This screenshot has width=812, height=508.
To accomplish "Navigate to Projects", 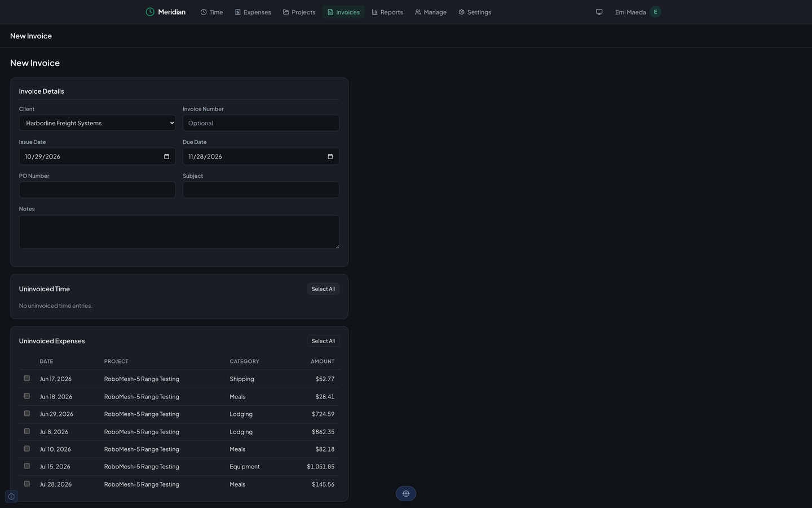I will (x=299, y=12).
